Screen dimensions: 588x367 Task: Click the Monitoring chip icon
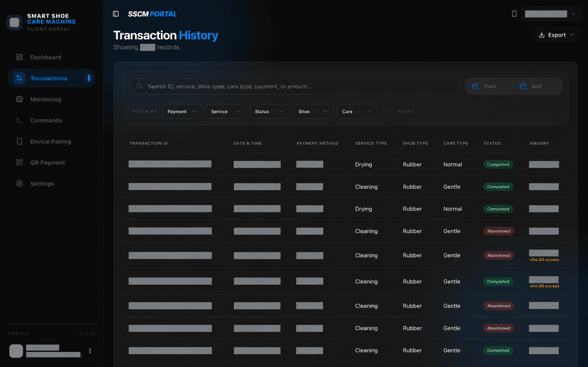pos(19,99)
